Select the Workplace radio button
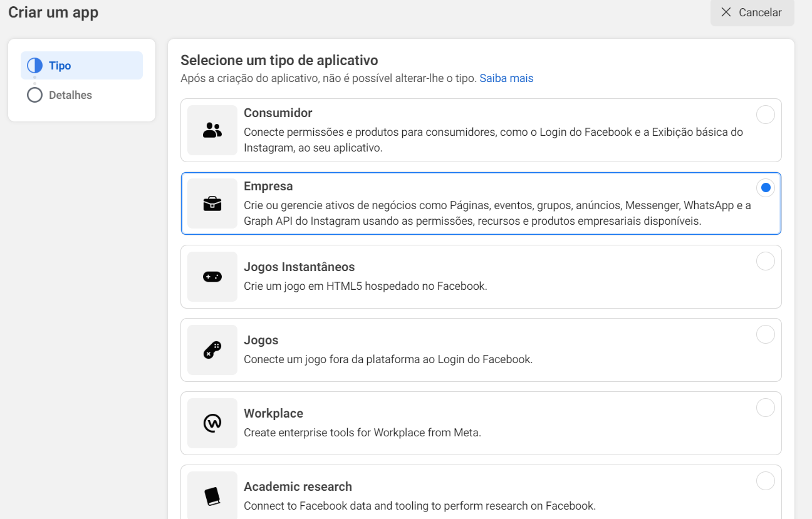Image resolution: width=812 pixels, height=519 pixels. (766, 408)
